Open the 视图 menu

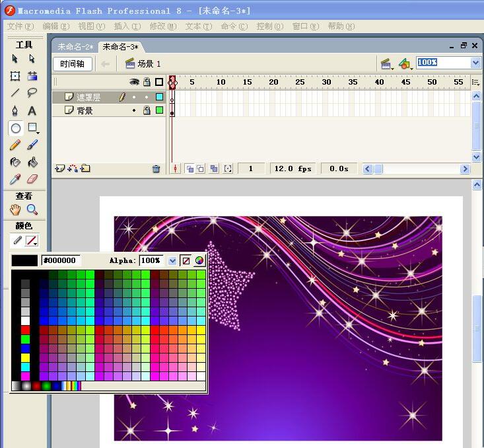tap(92, 26)
